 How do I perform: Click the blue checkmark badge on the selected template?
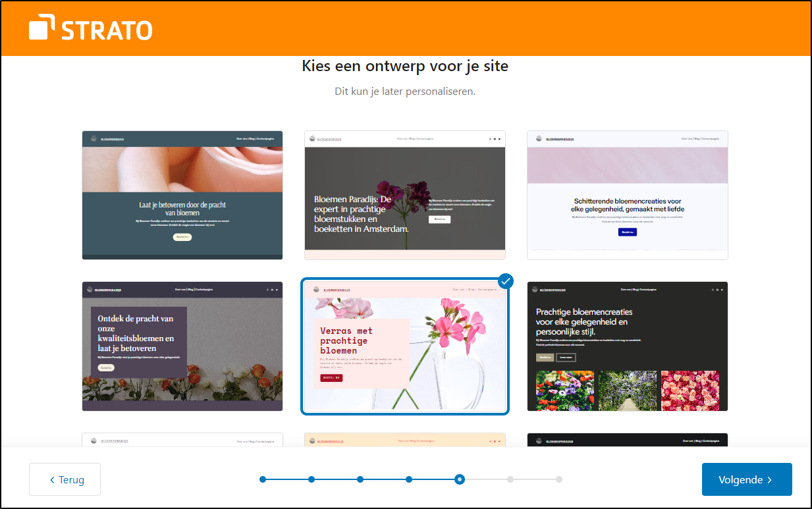click(505, 281)
